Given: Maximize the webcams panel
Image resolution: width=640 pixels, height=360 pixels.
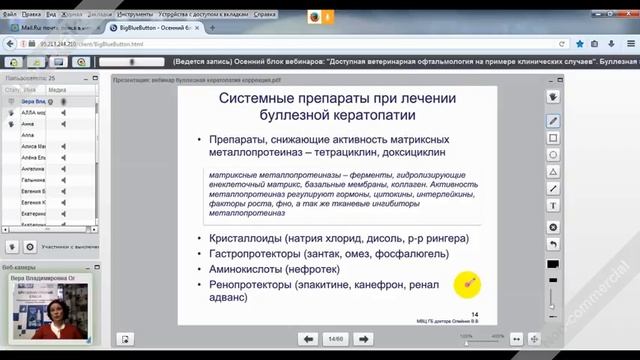Looking at the screenshot, I should (x=97, y=267).
